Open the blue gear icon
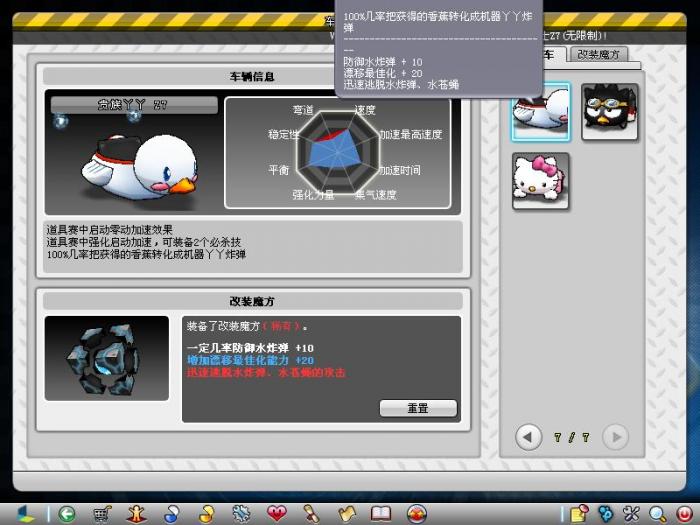The width and height of the screenshot is (700, 525). [241, 514]
